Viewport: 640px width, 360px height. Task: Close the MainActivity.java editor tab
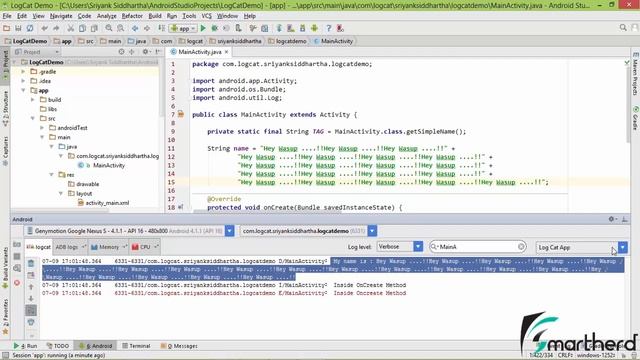pos(226,52)
